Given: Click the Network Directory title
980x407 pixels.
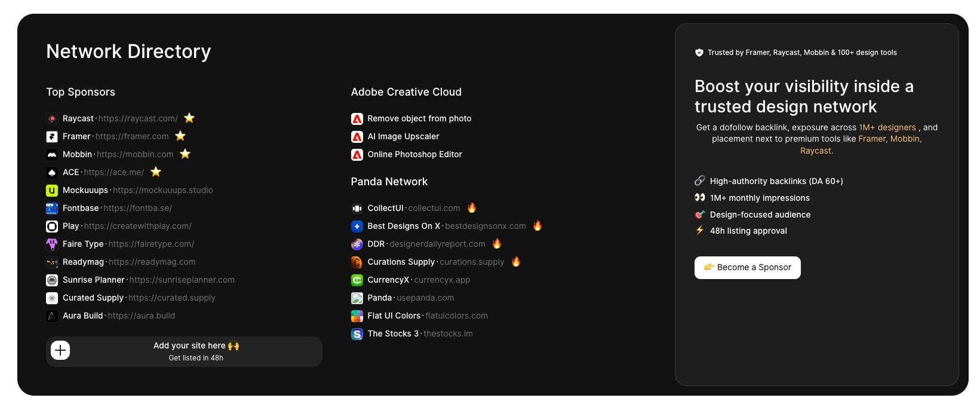Looking at the screenshot, I should point(128,51).
